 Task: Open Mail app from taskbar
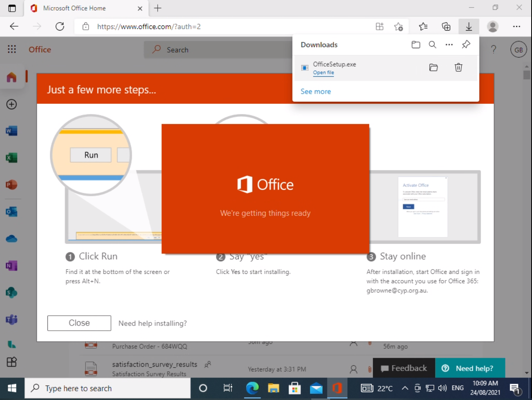[x=316, y=388]
